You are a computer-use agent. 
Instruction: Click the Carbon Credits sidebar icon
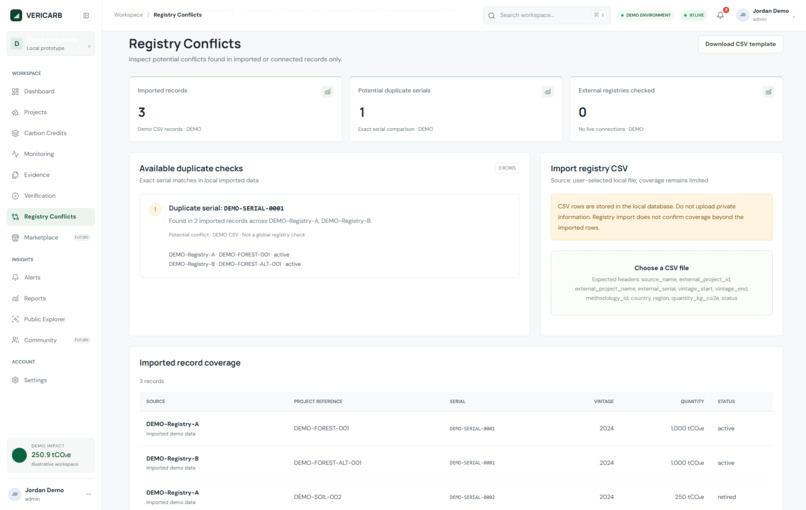[15, 133]
